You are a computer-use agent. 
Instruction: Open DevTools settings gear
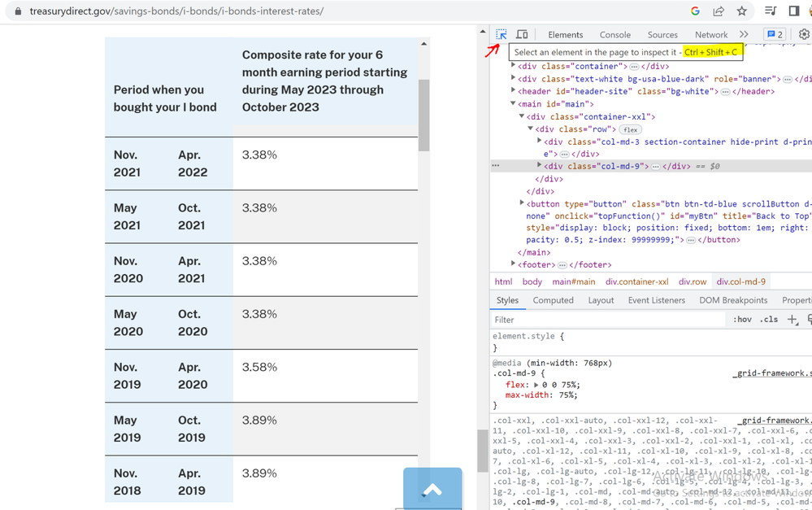point(804,34)
